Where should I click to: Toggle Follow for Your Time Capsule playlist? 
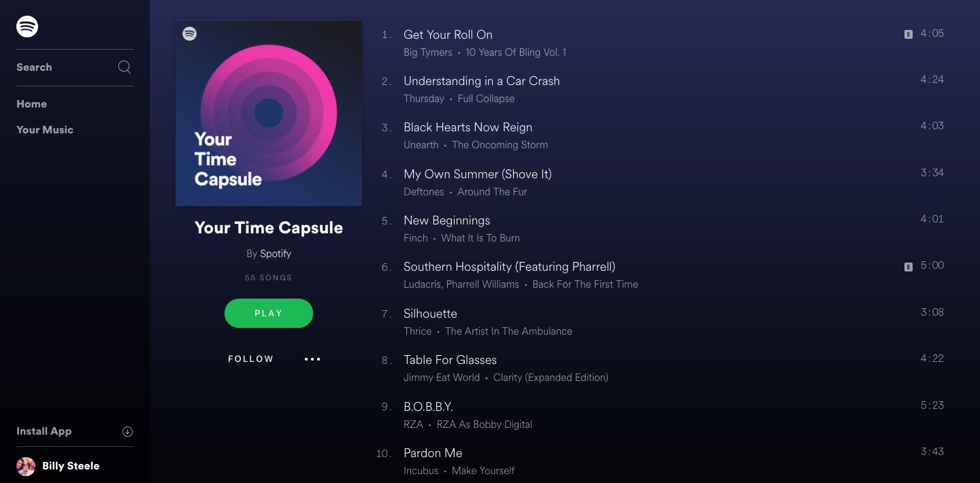(x=251, y=359)
